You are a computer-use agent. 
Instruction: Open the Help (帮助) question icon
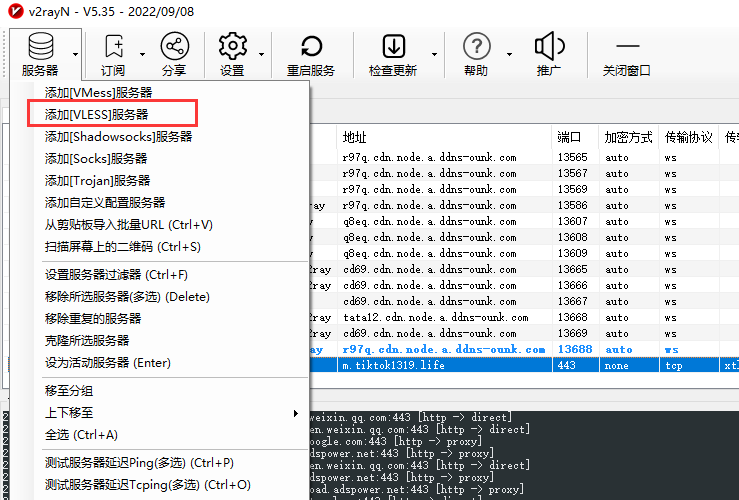pos(476,46)
